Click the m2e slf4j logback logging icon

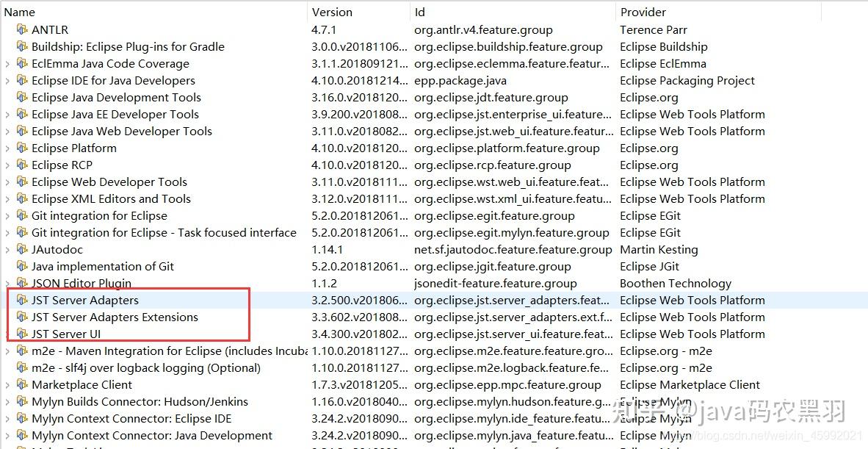[x=22, y=367]
